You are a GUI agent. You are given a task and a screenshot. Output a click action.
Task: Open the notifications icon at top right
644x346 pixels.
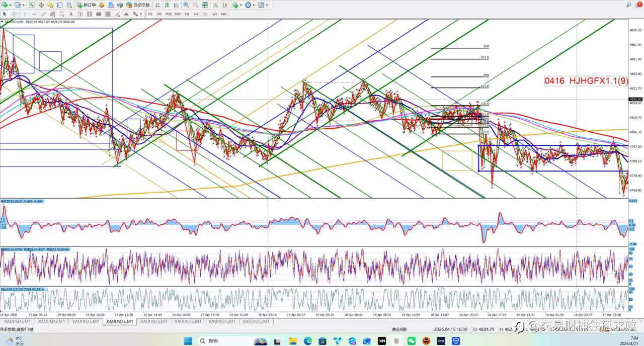tap(639, 5)
